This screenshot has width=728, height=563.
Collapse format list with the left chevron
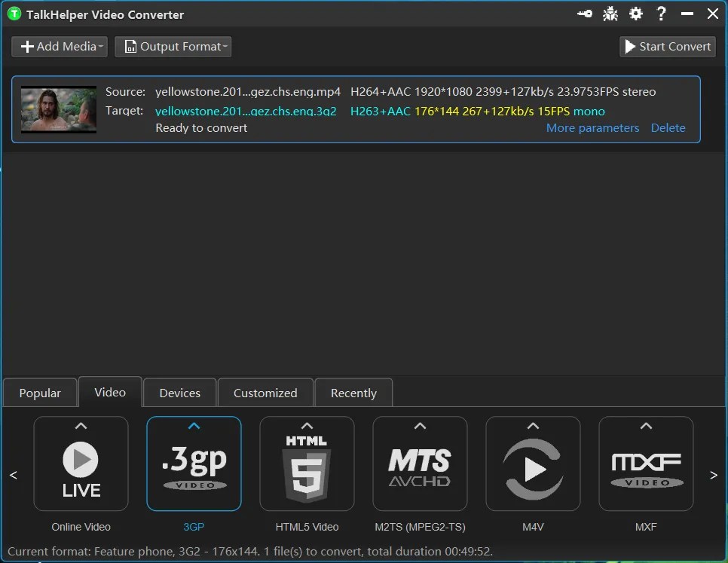(x=14, y=475)
